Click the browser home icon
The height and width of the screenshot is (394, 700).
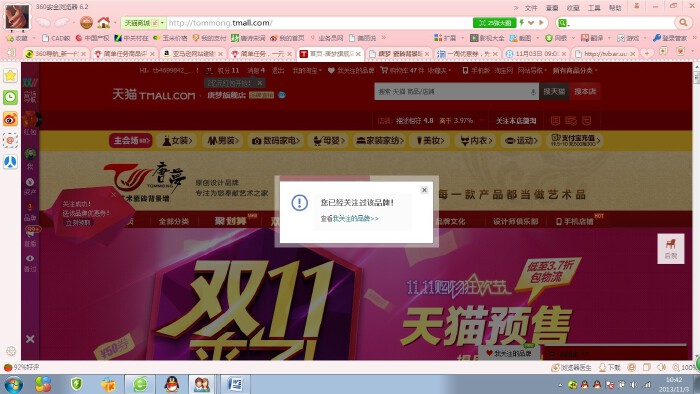coord(104,22)
